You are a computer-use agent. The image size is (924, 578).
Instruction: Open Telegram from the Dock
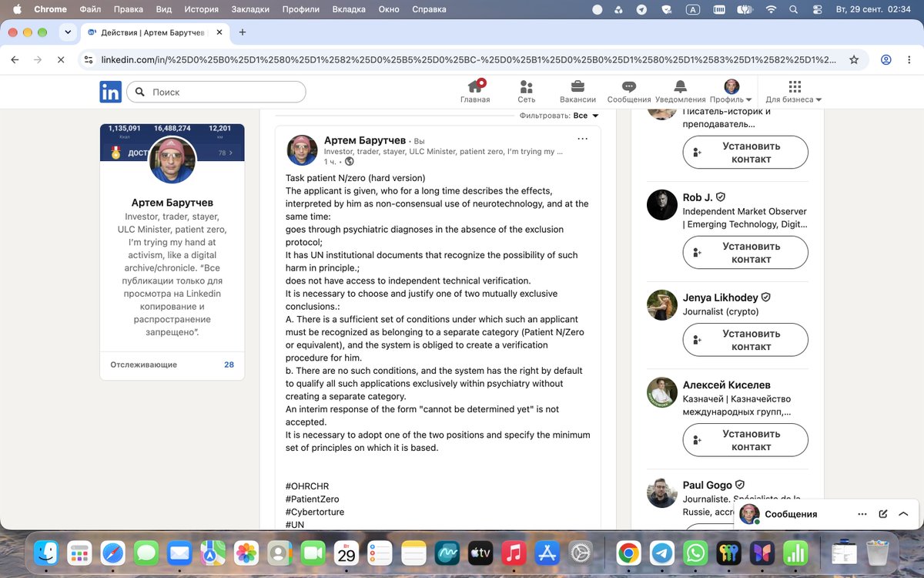tap(662, 553)
